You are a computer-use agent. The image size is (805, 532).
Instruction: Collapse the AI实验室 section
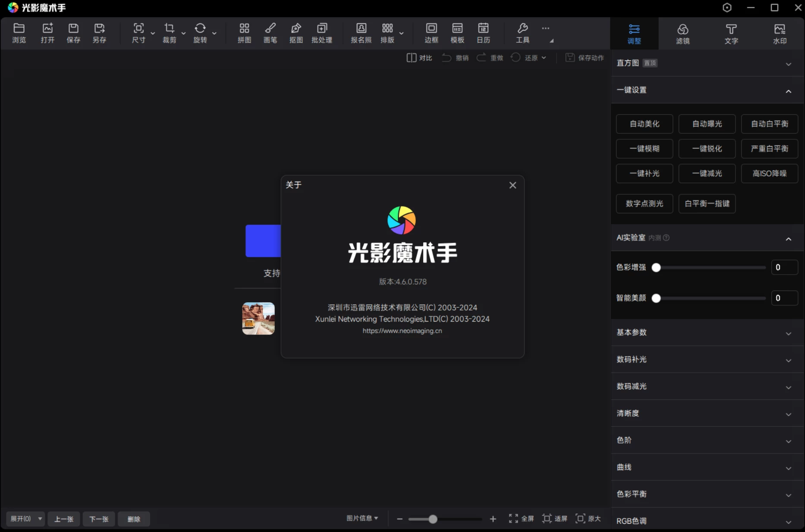789,239
